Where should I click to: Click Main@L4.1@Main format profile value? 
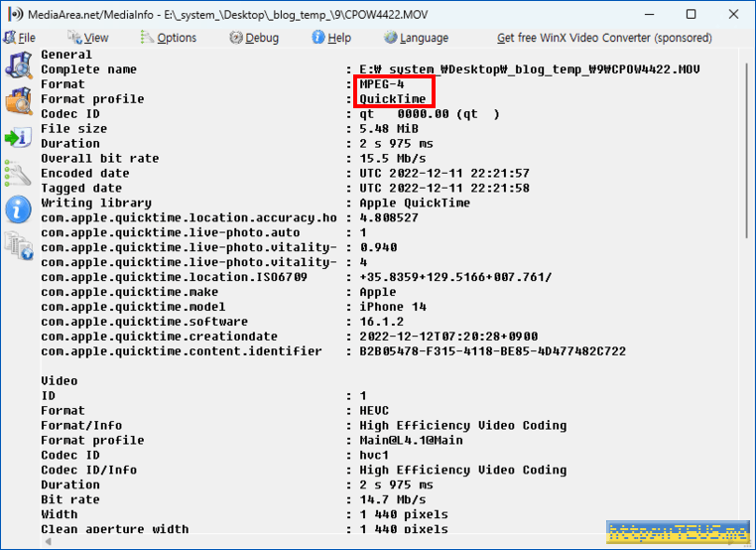[x=411, y=441]
